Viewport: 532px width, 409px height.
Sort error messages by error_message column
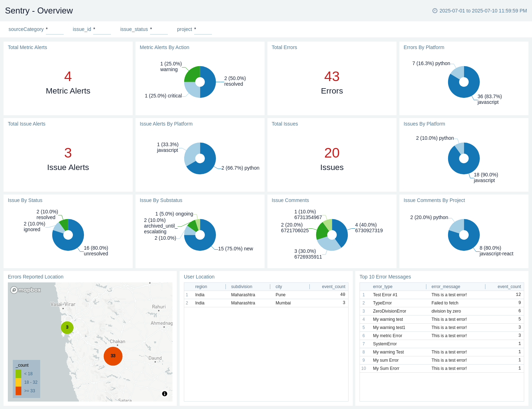(x=446, y=287)
